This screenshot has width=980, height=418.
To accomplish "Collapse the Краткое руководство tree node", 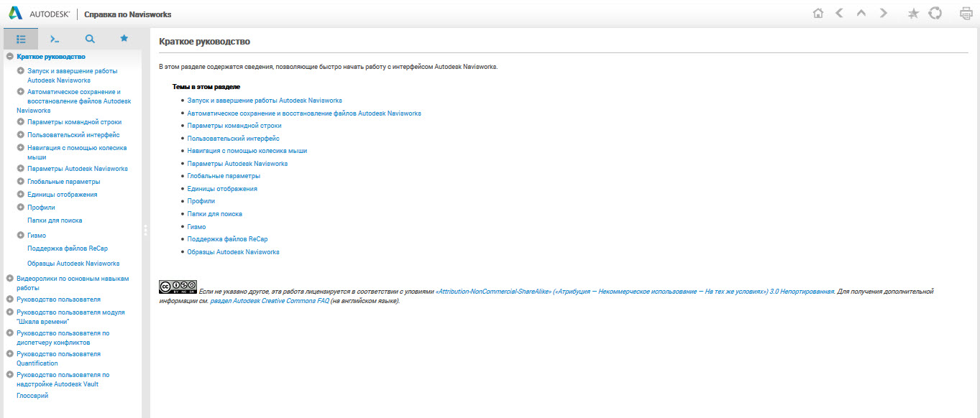I will (x=10, y=56).
